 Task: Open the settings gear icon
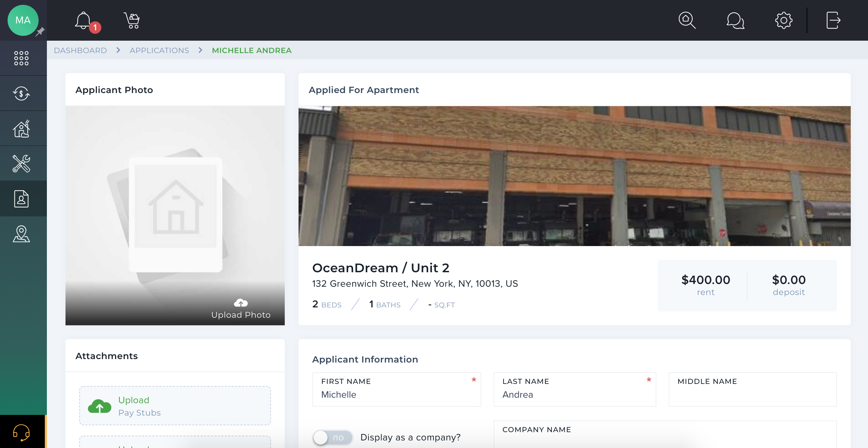pos(784,20)
